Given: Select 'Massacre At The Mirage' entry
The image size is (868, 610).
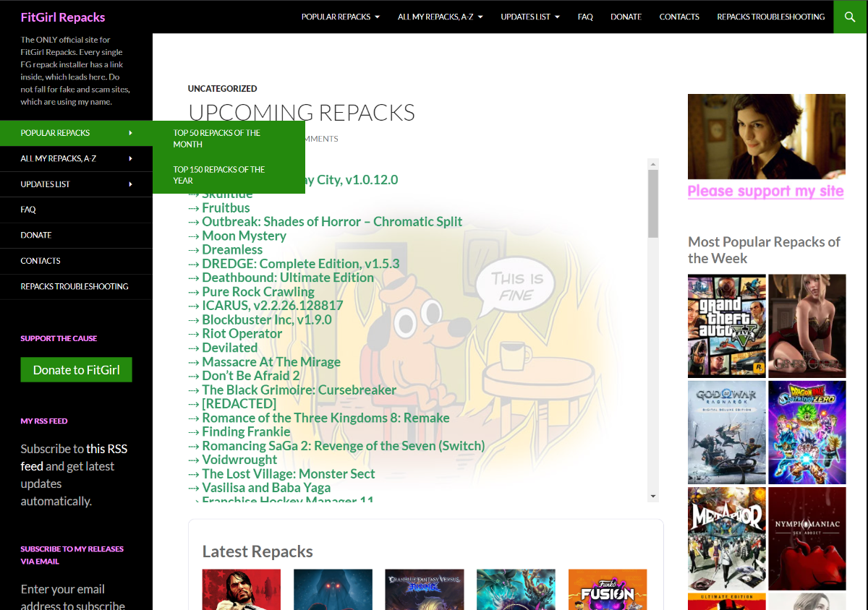Looking at the screenshot, I should 271,362.
